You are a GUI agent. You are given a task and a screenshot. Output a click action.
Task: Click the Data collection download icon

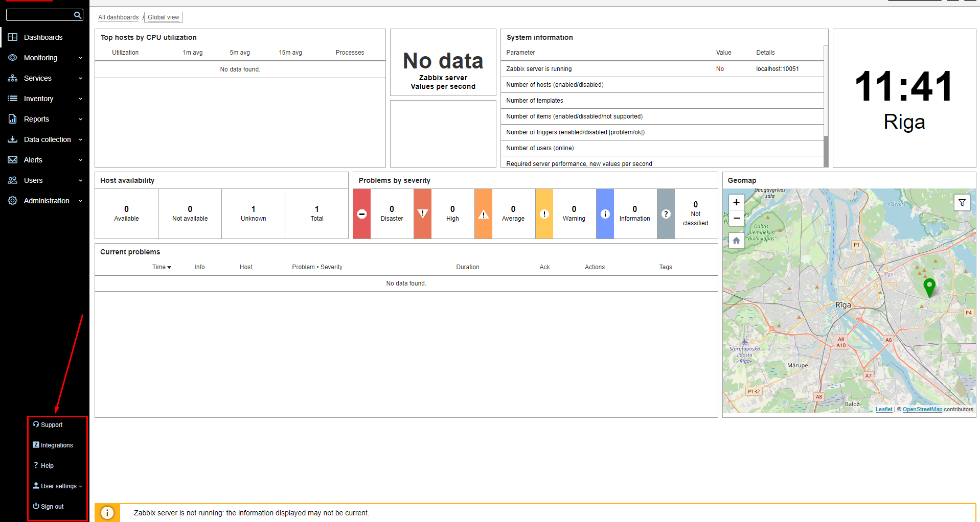click(13, 139)
